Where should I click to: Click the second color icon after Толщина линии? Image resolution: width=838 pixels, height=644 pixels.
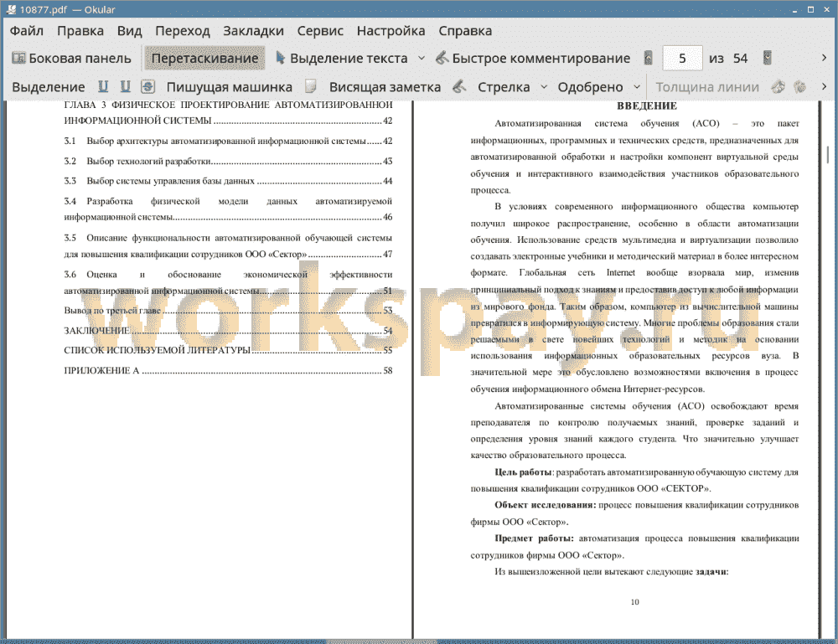800,86
